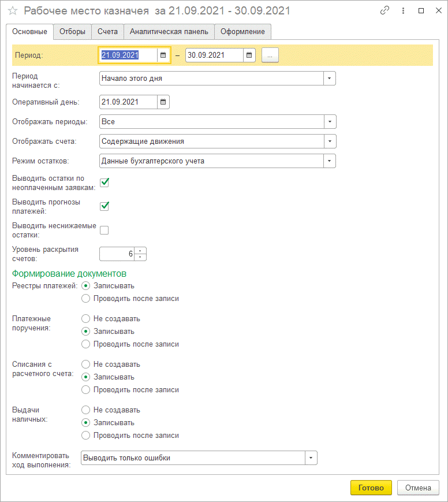Copy link using the chain icon
Viewport: 448px width, 502px height.
click(385, 11)
